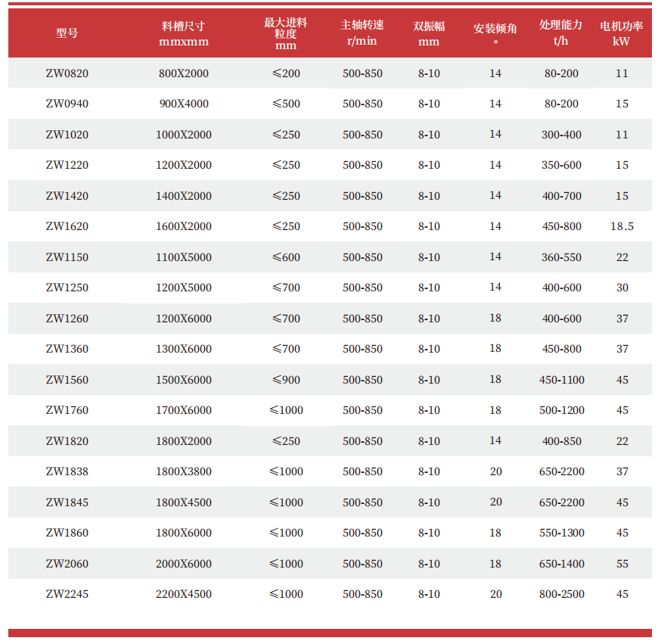The width and height of the screenshot is (658, 644).
Task: Select the 料槽尺寸 column header
Action: 183,33
